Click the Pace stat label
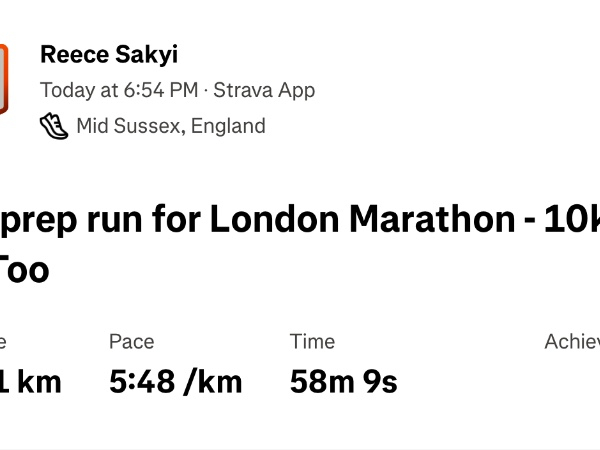600x450 pixels. click(131, 341)
